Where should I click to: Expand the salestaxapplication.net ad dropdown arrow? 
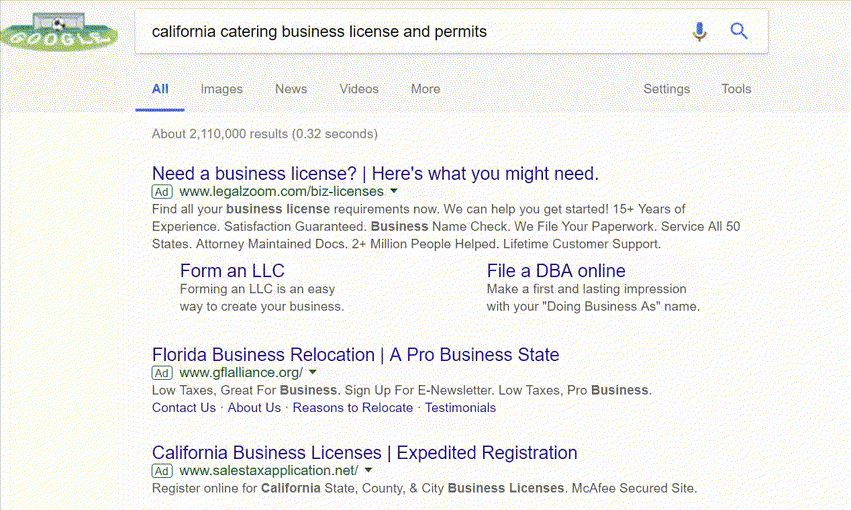(x=368, y=470)
